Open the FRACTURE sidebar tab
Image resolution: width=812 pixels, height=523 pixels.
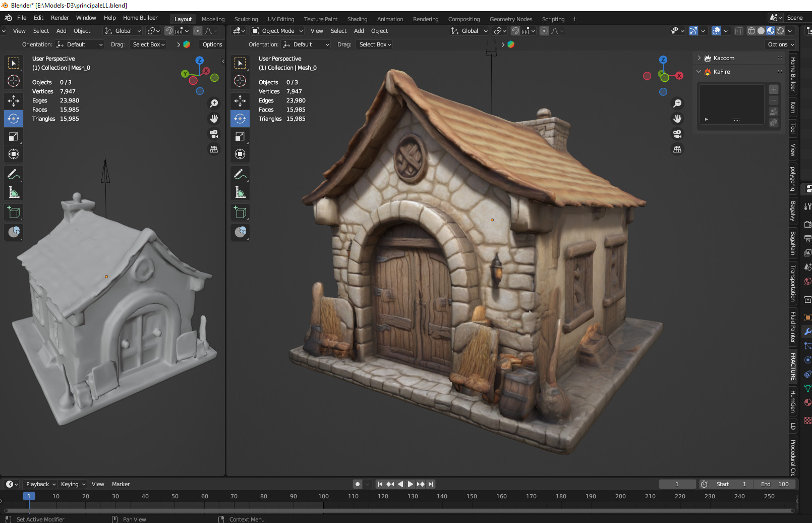(x=793, y=367)
